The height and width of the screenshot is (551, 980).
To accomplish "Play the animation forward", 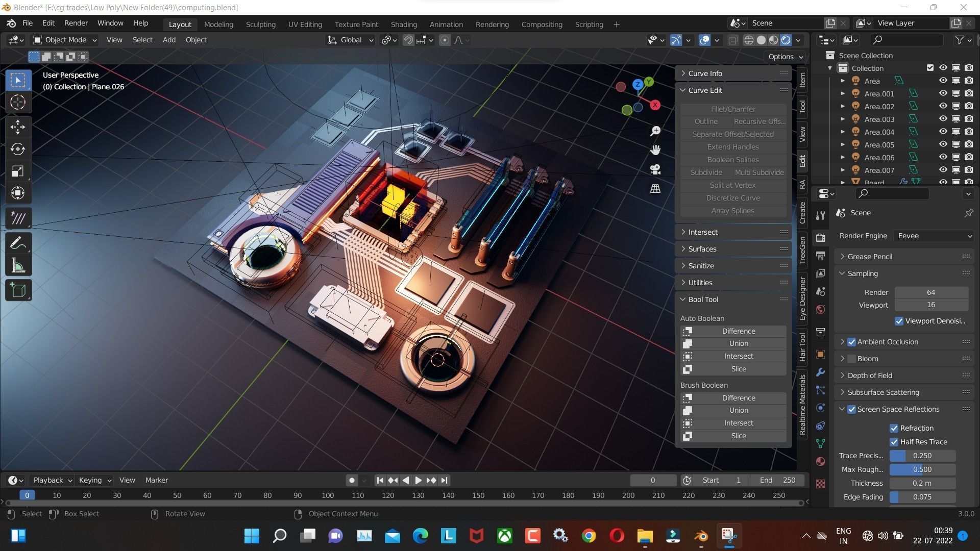I will coord(418,480).
